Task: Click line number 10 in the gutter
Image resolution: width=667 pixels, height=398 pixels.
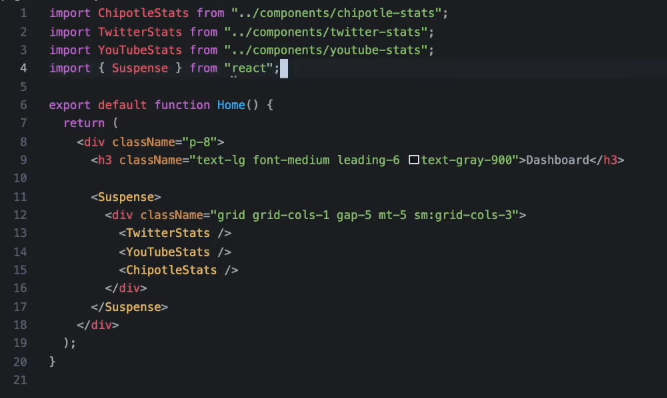Action: 20,178
